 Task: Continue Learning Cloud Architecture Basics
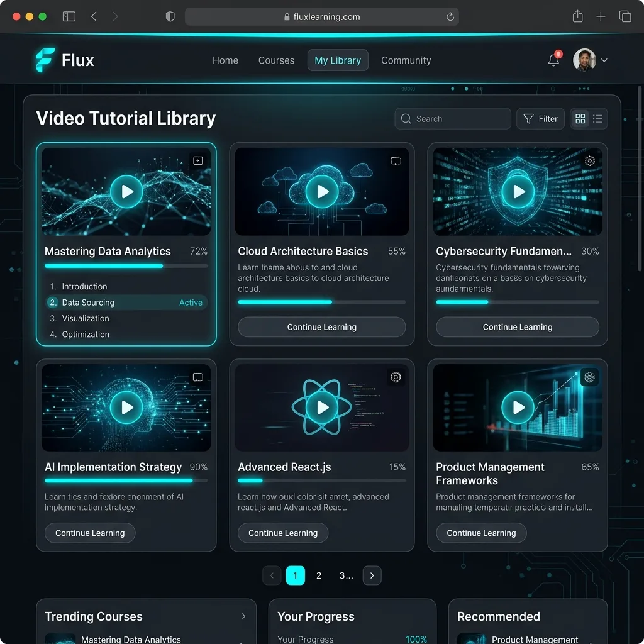coord(321,327)
